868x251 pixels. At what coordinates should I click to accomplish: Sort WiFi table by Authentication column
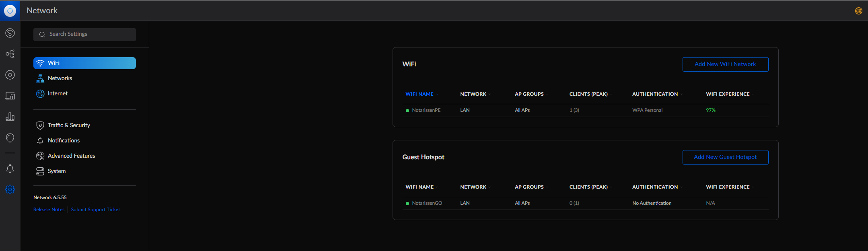tap(655, 94)
